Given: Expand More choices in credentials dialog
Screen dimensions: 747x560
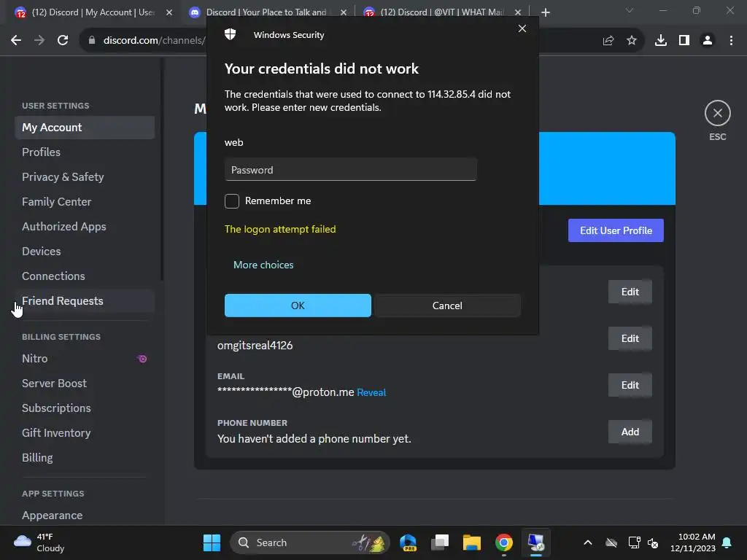Looking at the screenshot, I should pos(263,265).
